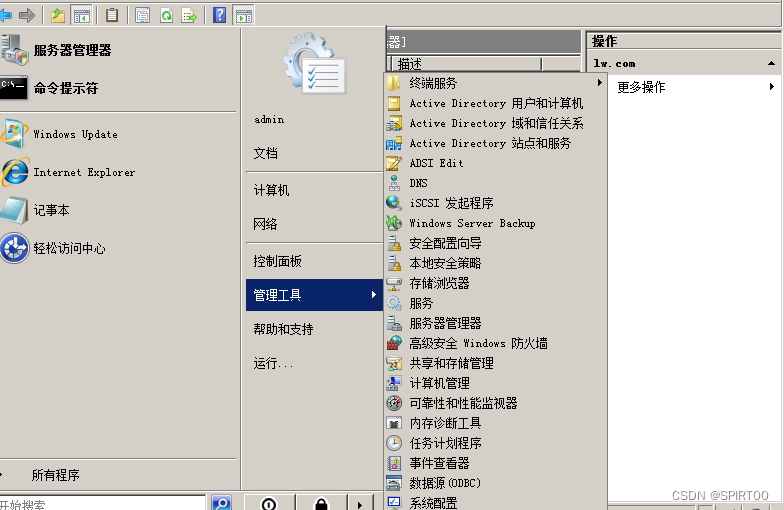Image resolution: width=784 pixels, height=510 pixels.
Task: Open ADSI Edit
Action: 496,163
